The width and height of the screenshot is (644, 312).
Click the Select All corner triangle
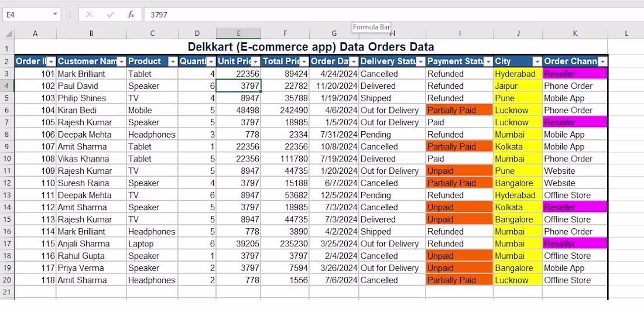click(x=8, y=34)
